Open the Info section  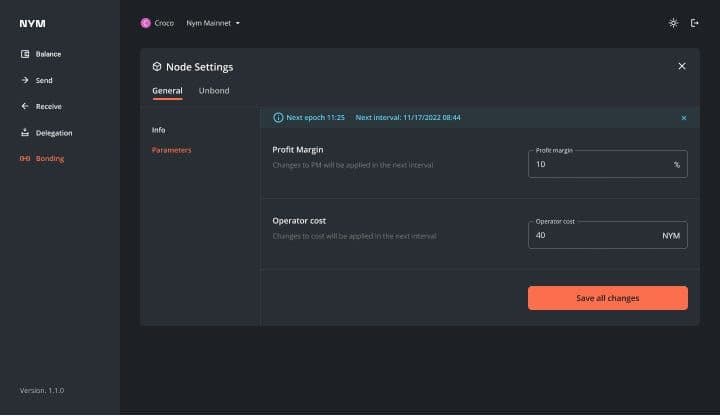pyautogui.click(x=159, y=130)
